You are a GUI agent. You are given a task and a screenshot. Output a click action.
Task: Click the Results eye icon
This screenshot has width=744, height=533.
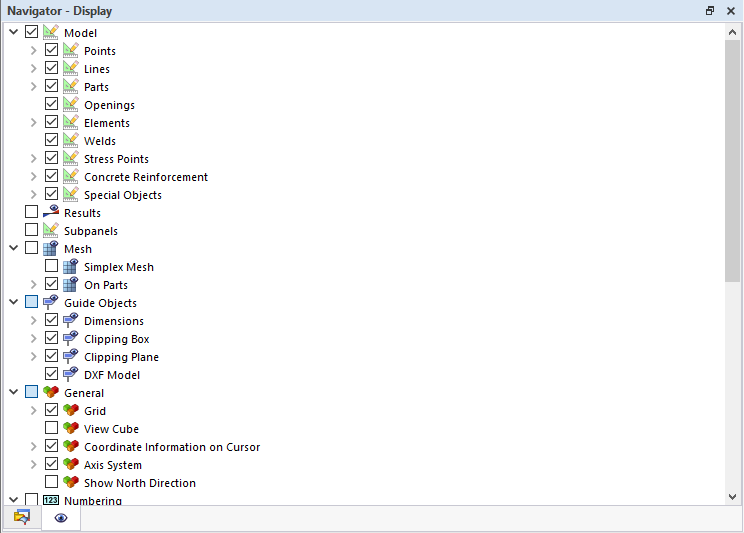(51, 212)
